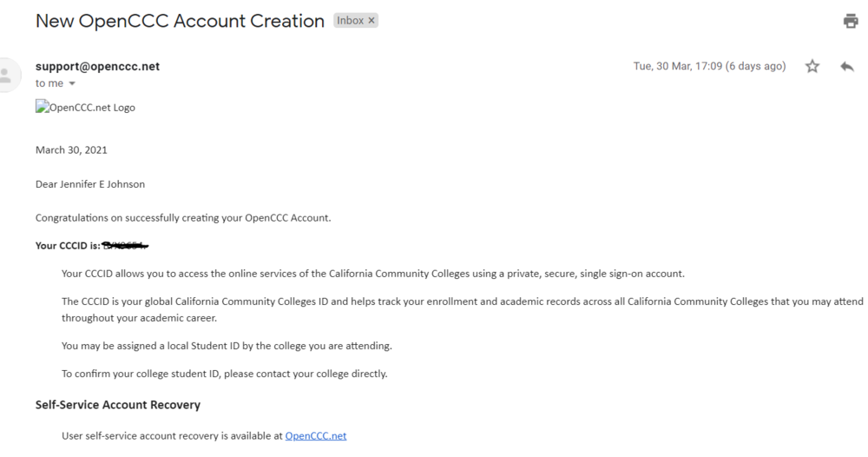868x457 pixels.
Task: Click the redacted CCCID value
Action: pos(124,246)
